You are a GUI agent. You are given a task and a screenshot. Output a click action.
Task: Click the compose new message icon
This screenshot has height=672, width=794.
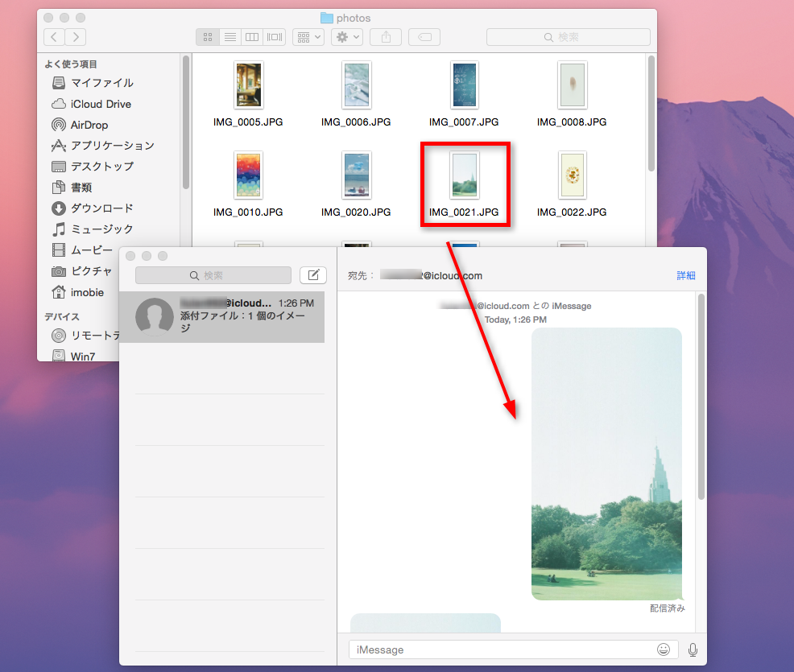tap(313, 275)
